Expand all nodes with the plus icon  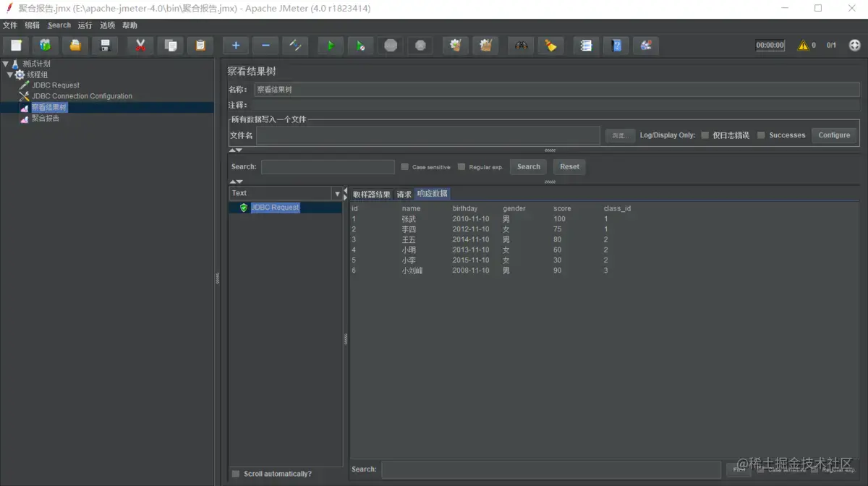pyautogui.click(x=236, y=46)
